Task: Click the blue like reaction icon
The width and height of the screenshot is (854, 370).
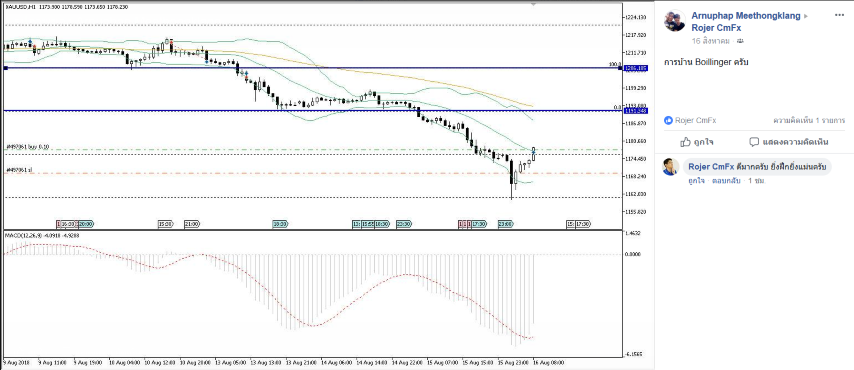Action: click(x=668, y=120)
